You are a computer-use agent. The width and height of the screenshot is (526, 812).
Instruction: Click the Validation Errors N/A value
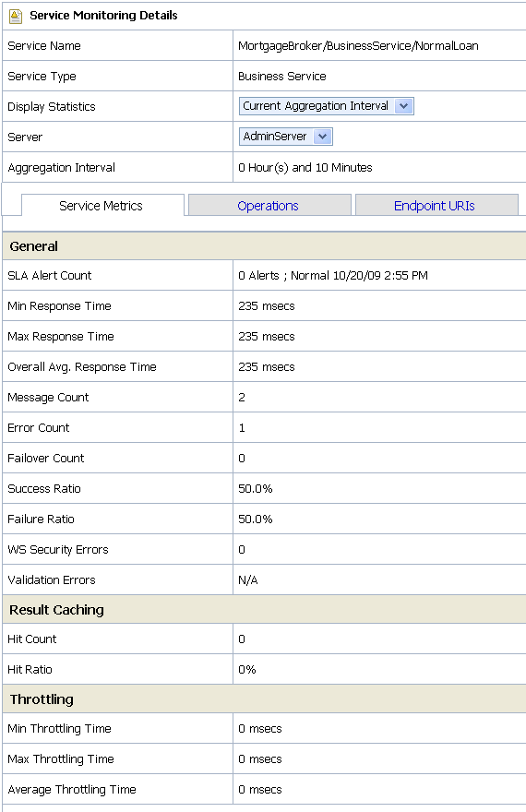coord(248,580)
